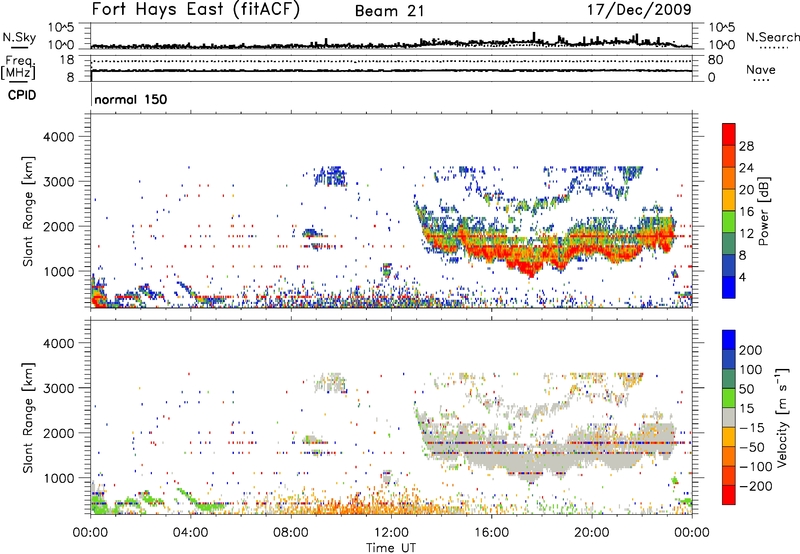Click the 16 tick on power colorbar
800x554 pixels.
coord(746,212)
